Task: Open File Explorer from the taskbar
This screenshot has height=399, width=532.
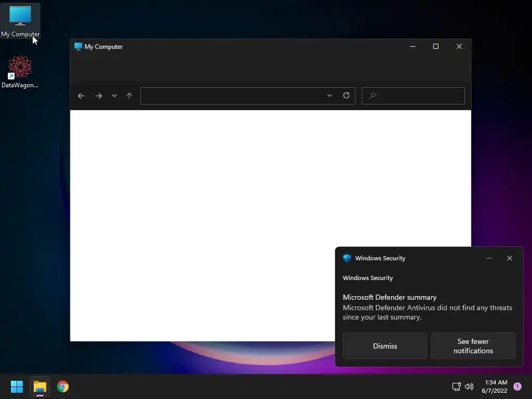Action: [39, 387]
